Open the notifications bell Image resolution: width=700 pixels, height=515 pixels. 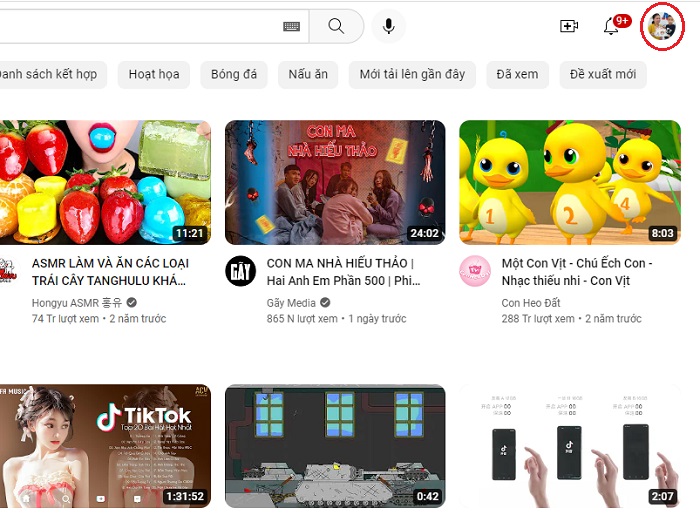coord(611,26)
